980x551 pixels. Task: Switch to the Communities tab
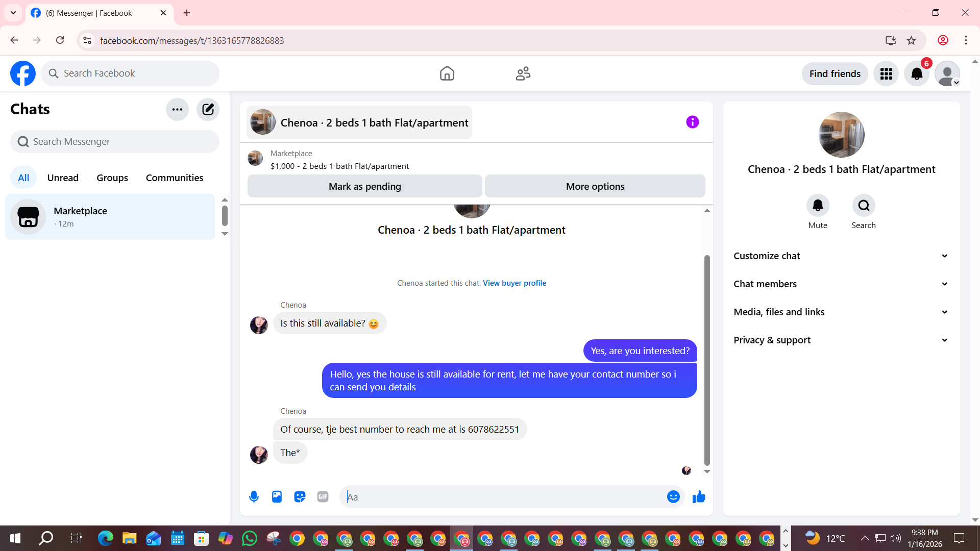(175, 178)
